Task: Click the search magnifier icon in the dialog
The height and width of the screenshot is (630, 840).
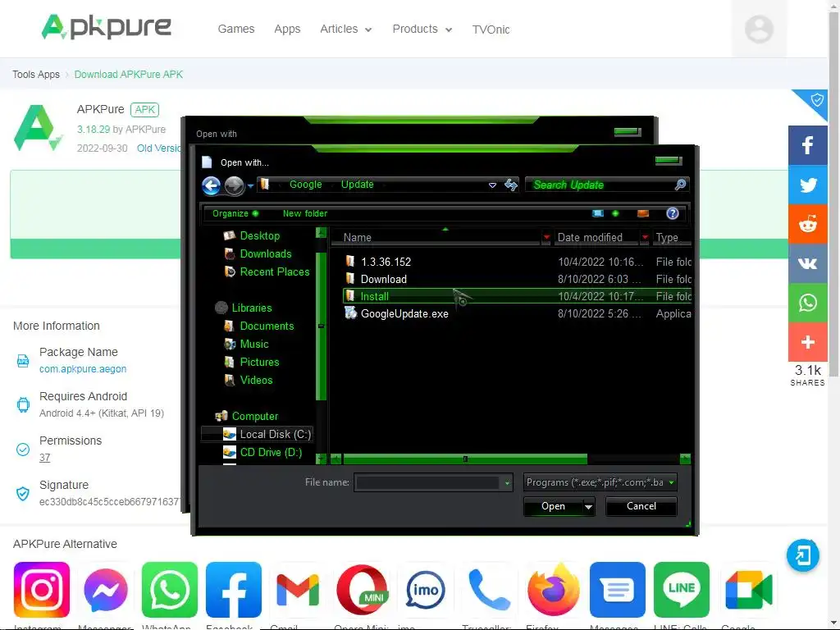Action: (x=680, y=185)
